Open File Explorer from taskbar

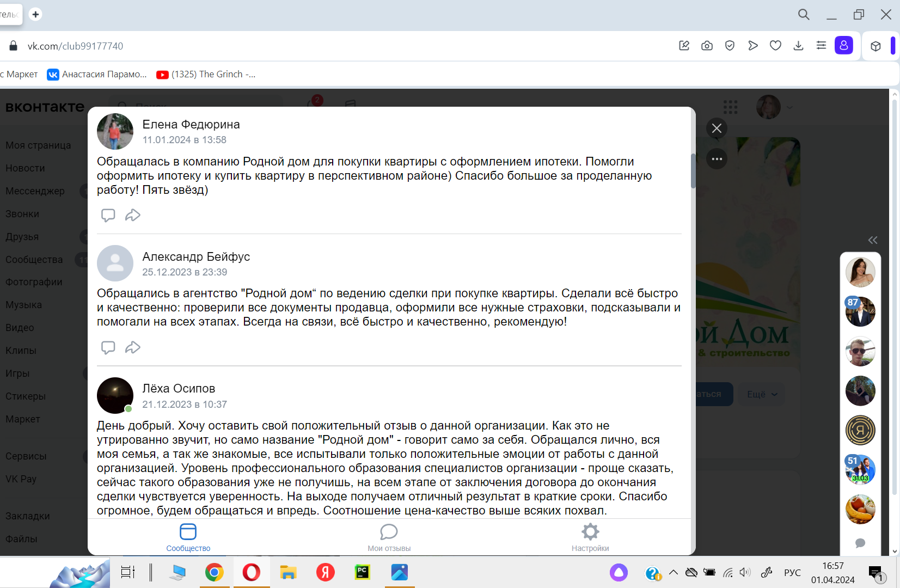tap(288, 572)
